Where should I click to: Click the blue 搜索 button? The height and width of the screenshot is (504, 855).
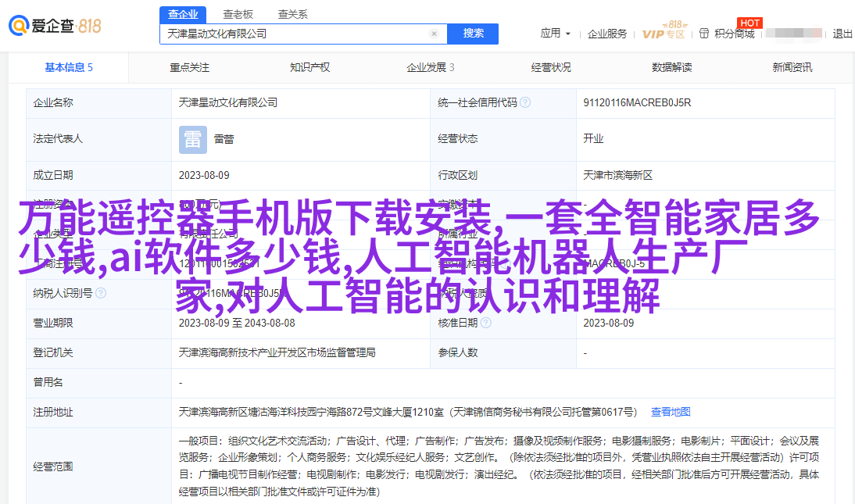point(473,34)
